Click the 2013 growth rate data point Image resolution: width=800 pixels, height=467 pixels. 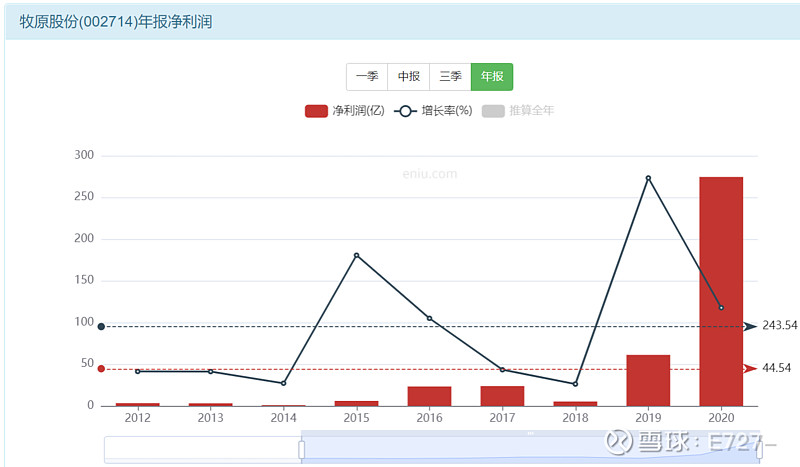[x=210, y=372]
